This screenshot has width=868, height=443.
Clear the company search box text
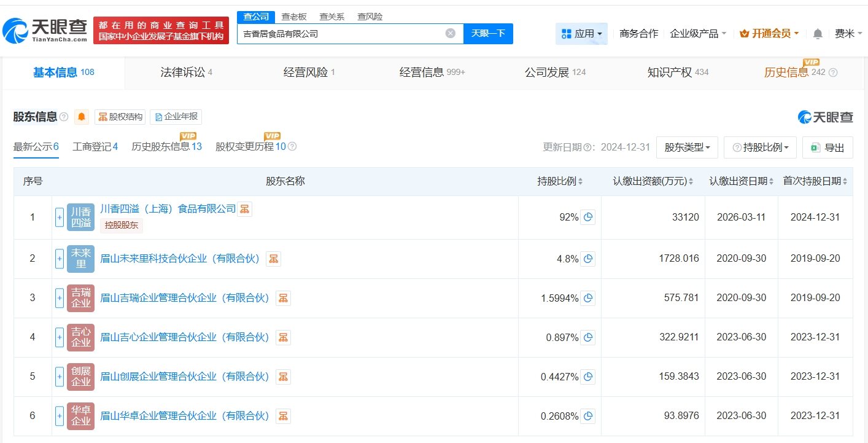[450, 34]
